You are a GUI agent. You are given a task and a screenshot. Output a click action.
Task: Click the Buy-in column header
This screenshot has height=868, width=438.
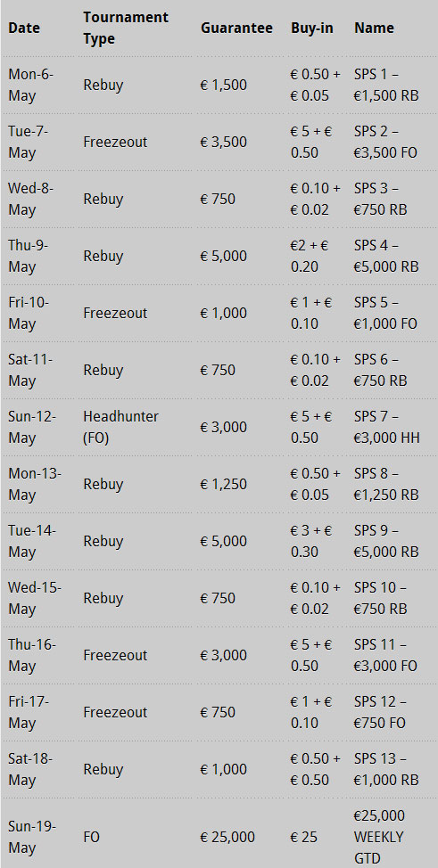click(312, 29)
